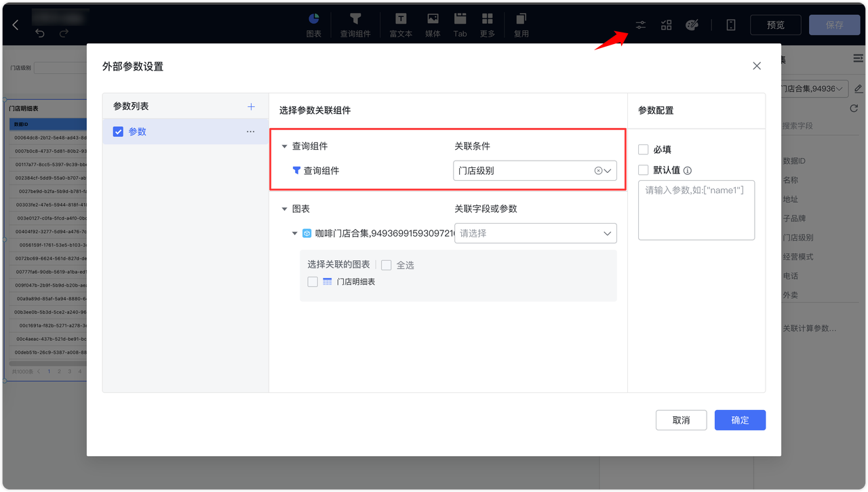Open the 更多 menu in the toolbar
Screen dimensions: 868x492
(x=488, y=24)
